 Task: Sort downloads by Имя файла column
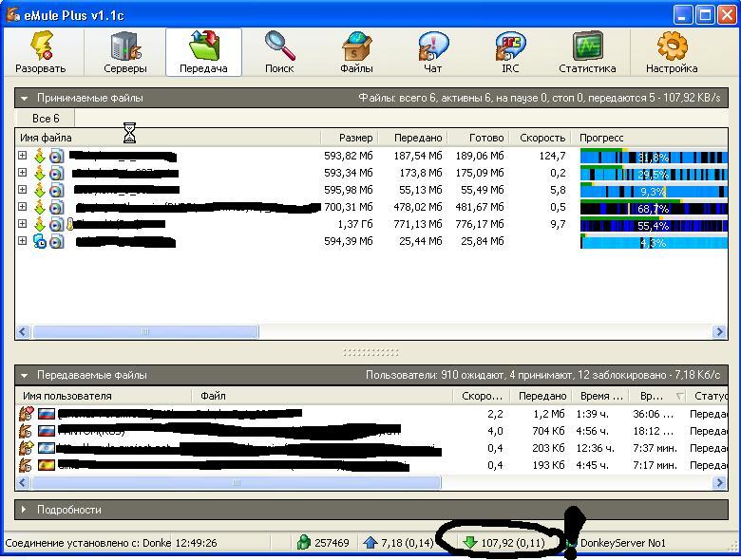pos(168,138)
